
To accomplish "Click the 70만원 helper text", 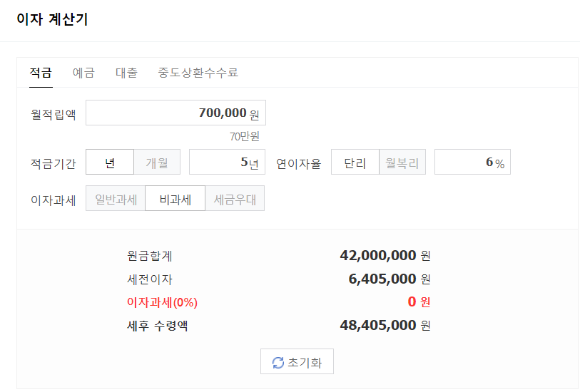I will click(244, 136).
